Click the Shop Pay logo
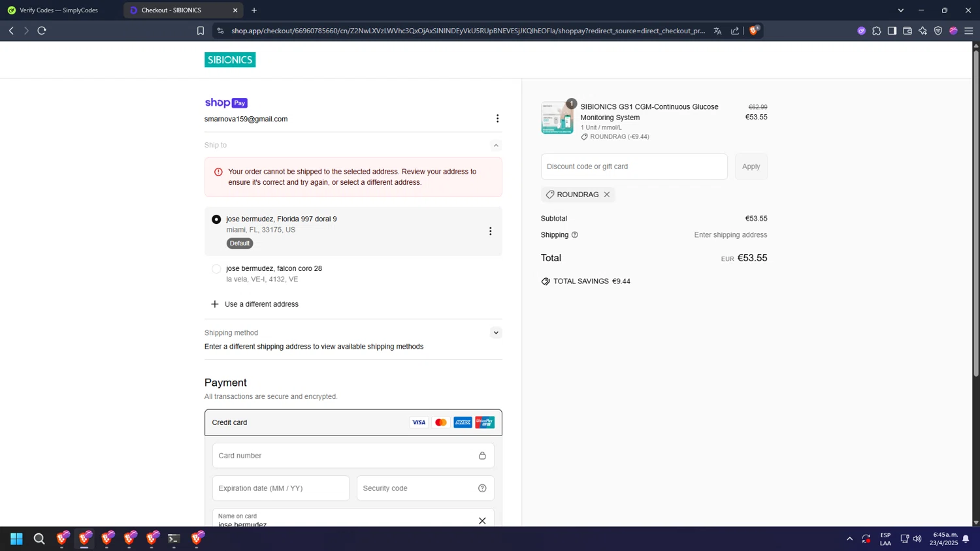 tap(226, 102)
